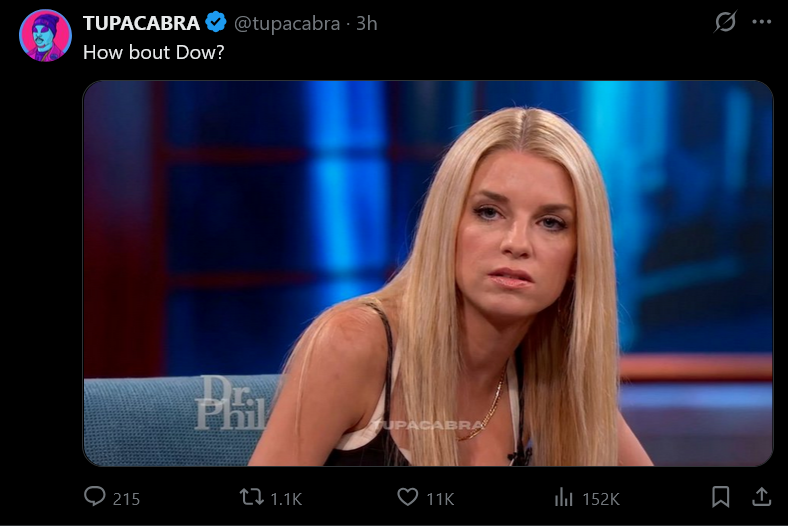Click the TUPACABRA display name
This screenshot has width=788, height=526.
coord(141,23)
